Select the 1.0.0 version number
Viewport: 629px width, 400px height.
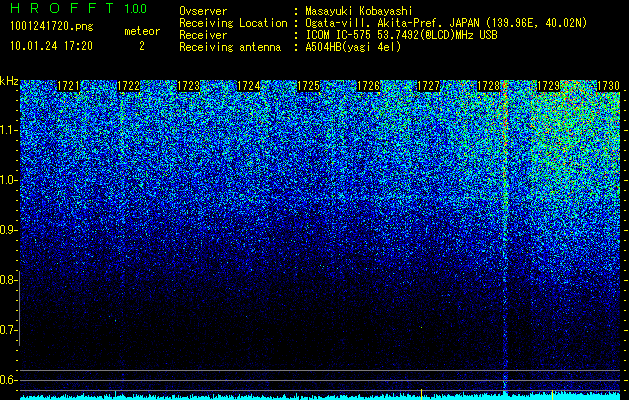(136, 8)
